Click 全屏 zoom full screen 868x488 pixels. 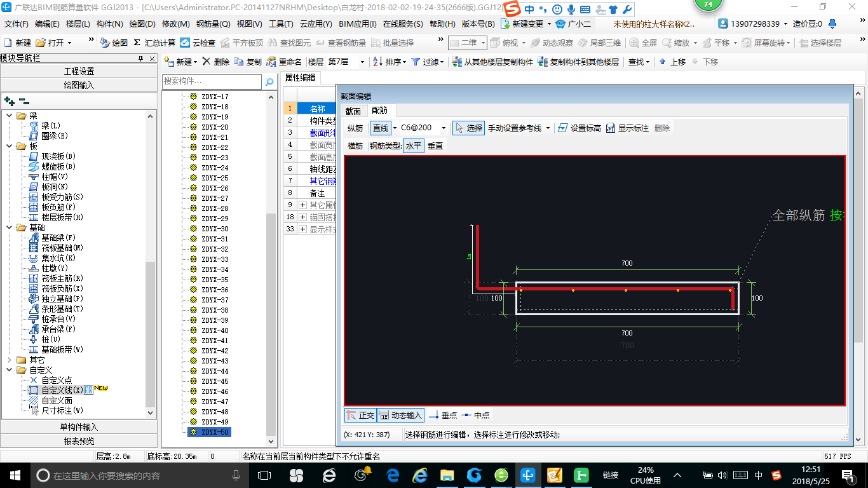click(x=643, y=43)
